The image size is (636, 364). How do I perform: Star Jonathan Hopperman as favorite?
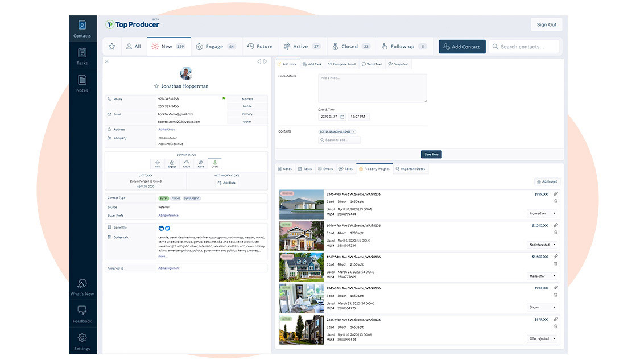coord(156,86)
